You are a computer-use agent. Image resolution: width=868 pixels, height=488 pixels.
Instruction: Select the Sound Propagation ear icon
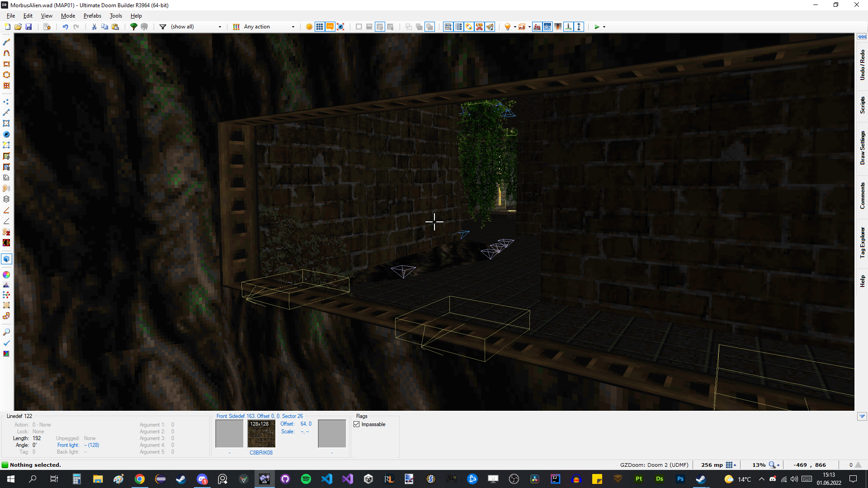(x=6, y=188)
